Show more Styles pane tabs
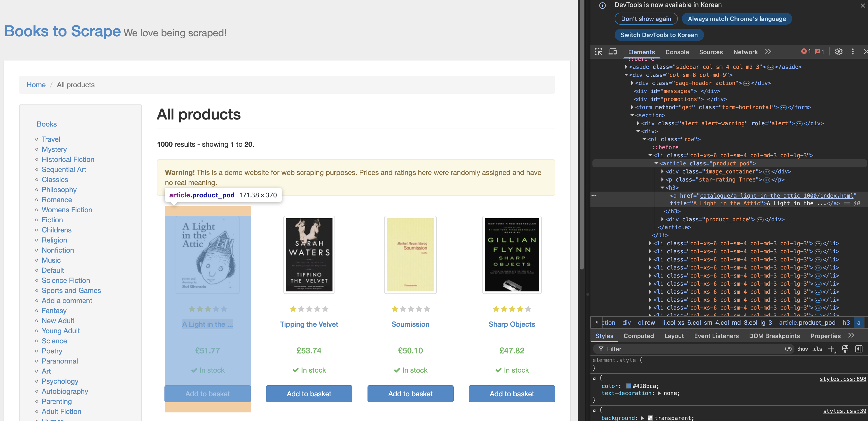 (851, 336)
